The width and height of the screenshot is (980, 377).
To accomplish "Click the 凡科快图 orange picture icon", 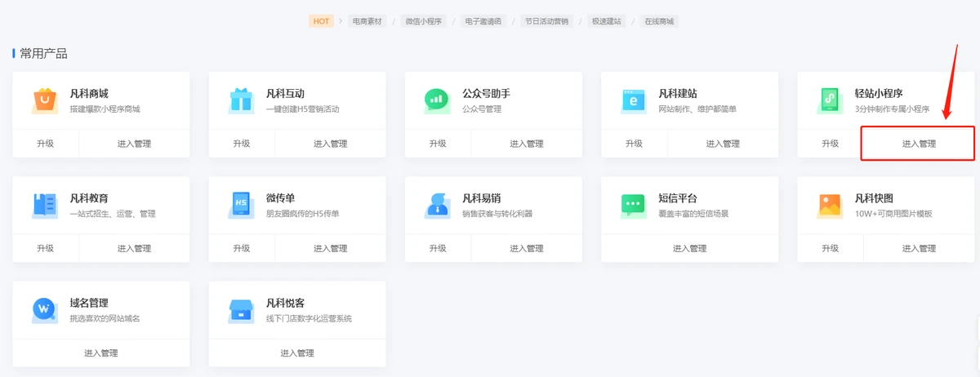I will pyautogui.click(x=830, y=205).
